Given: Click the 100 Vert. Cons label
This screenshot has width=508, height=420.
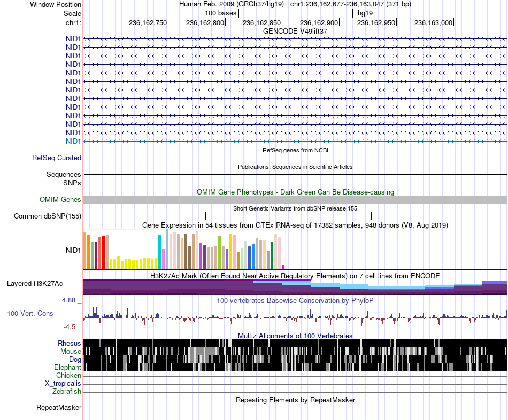Looking at the screenshot, I should (x=30, y=313).
